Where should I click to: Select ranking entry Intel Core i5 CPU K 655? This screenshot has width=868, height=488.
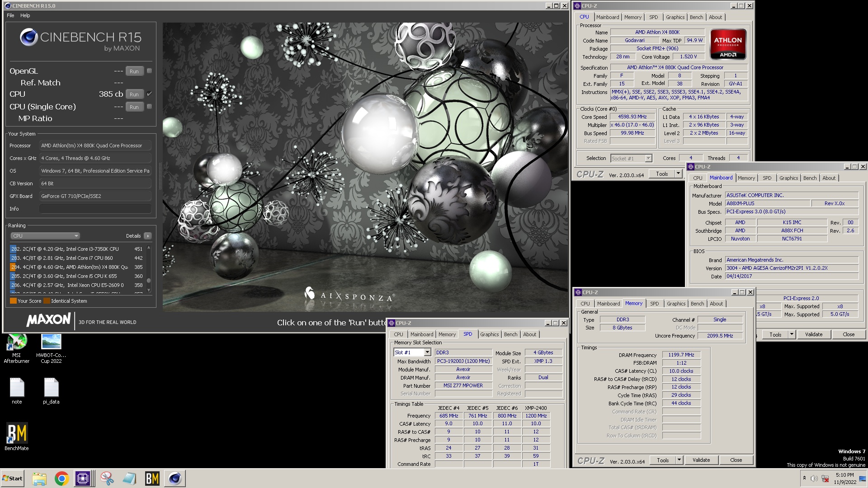click(x=76, y=276)
